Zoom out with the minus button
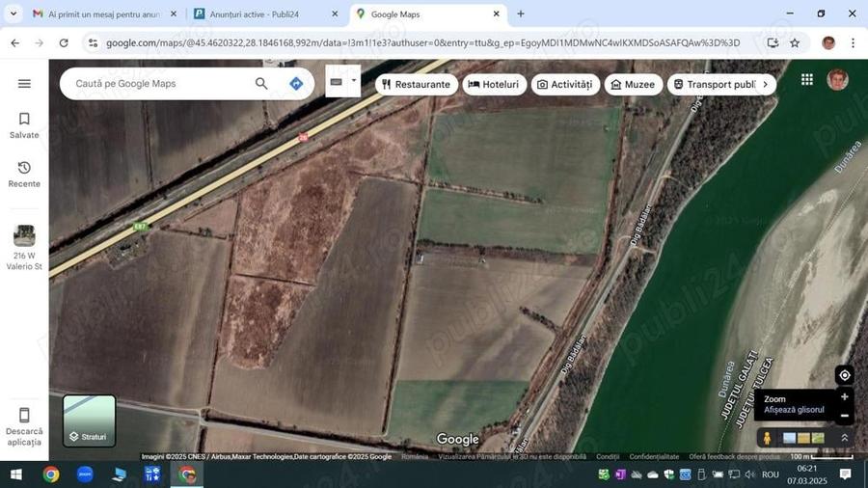The image size is (868, 488). coord(844,416)
